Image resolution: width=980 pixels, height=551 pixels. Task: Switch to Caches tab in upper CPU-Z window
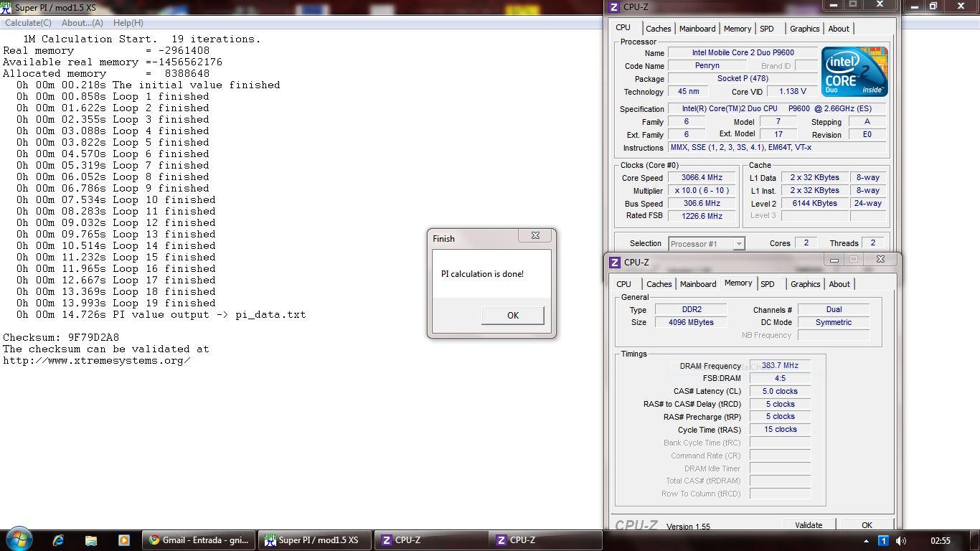[x=658, y=29]
